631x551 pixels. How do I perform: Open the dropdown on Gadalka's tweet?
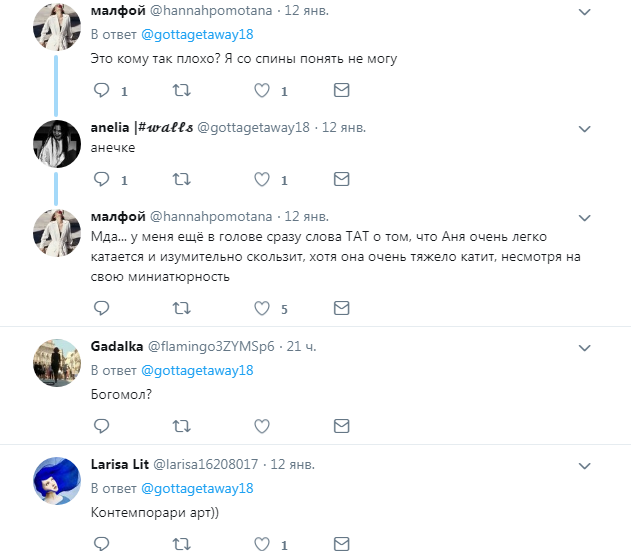pyautogui.click(x=585, y=347)
